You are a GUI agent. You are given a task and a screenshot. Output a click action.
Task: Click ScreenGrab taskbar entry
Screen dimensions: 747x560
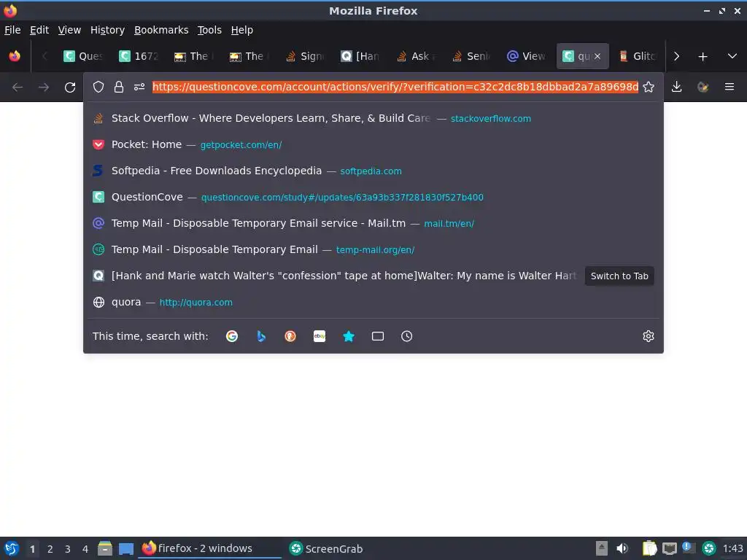point(326,548)
